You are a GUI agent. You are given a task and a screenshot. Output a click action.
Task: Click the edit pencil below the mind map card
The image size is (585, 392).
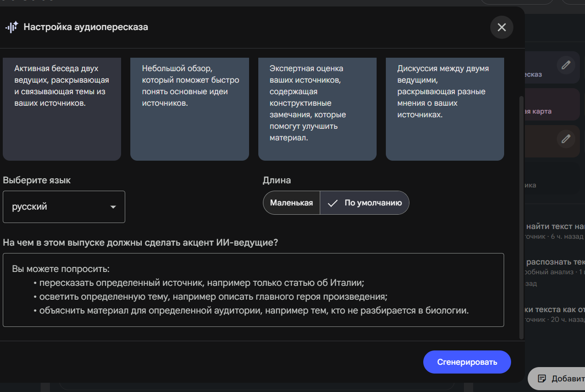pyautogui.click(x=565, y=139)
